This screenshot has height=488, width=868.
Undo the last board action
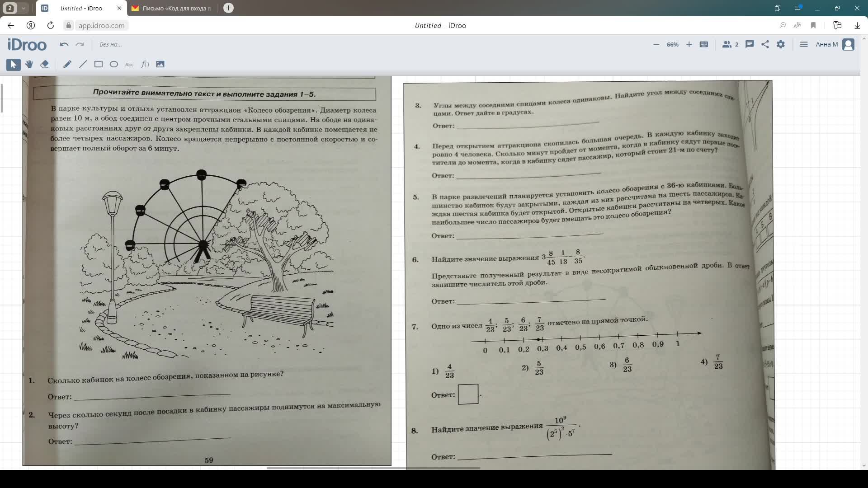64,44
